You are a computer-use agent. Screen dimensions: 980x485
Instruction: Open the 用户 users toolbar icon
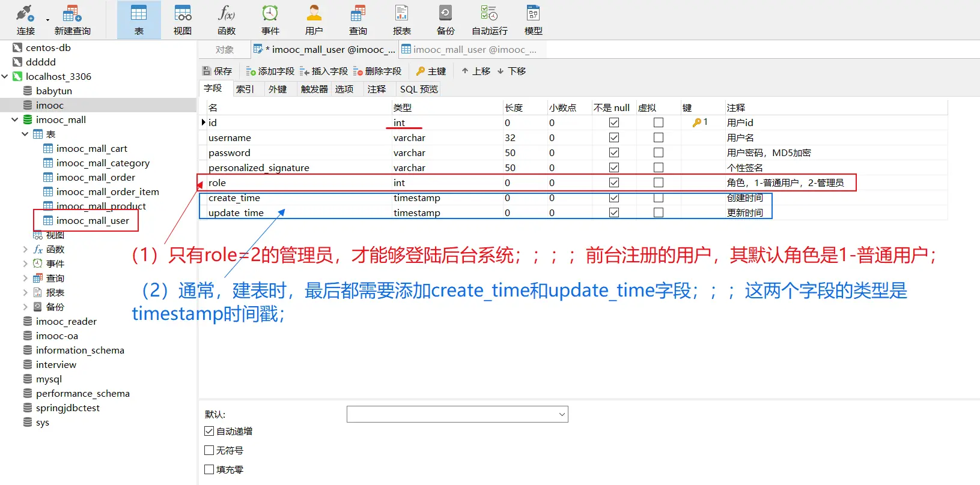[314, 20]
